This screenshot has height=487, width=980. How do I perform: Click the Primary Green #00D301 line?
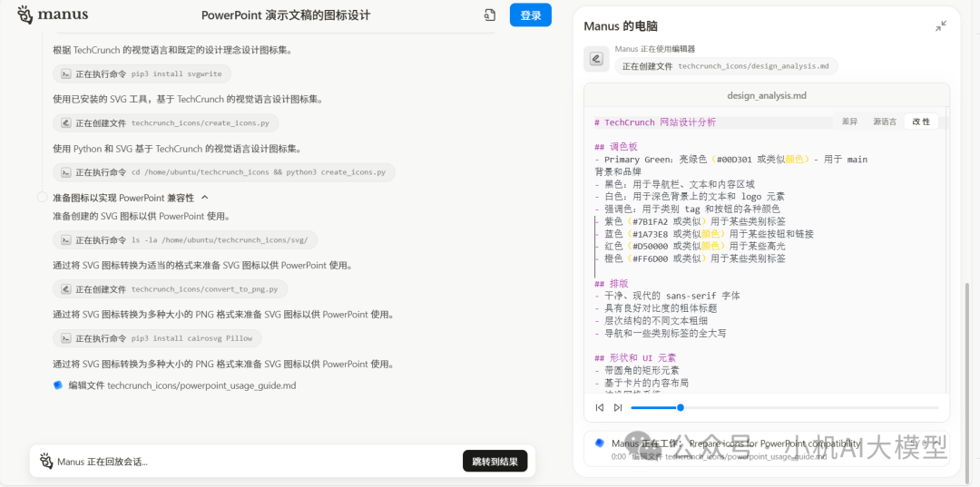pos(730,160)
